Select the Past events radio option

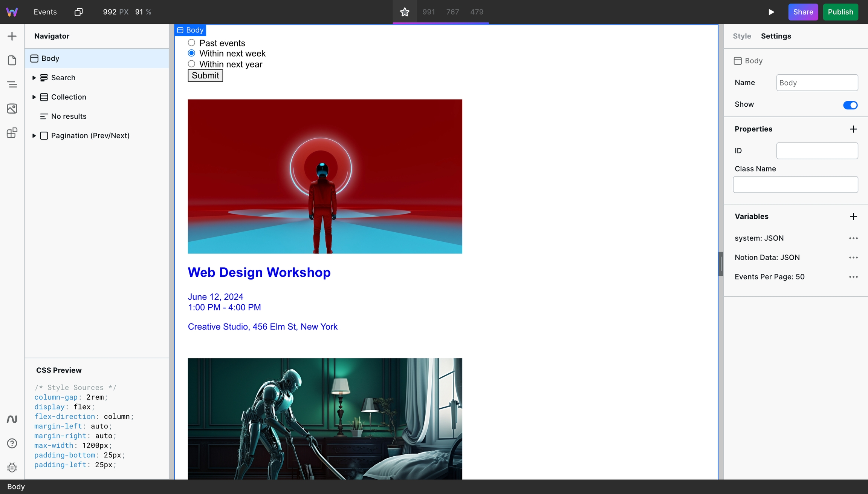[191, 42]
